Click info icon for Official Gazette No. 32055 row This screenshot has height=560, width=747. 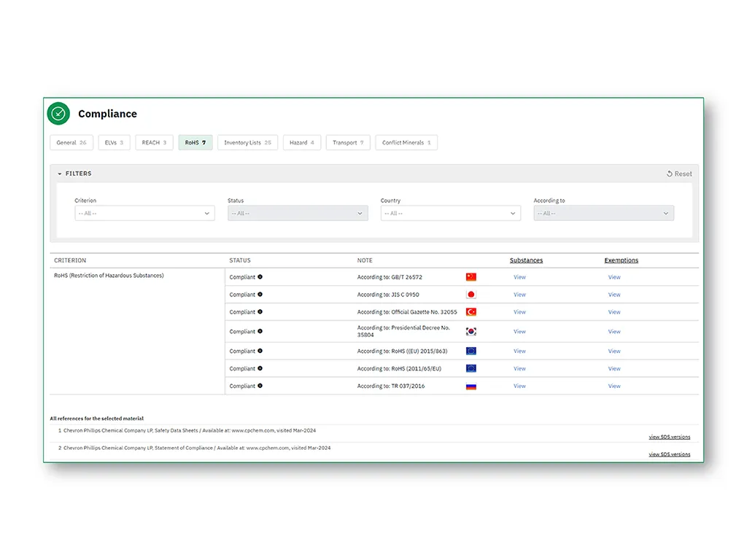pyautogui.click(x=260, y=312)
